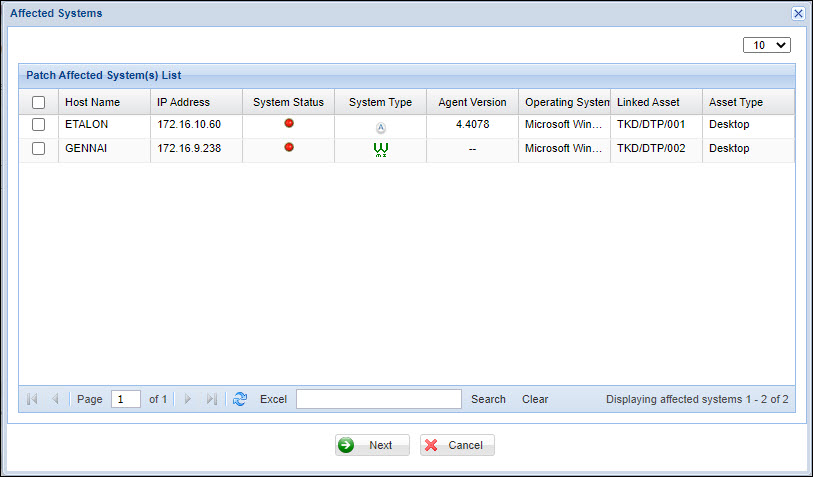
Task: Sort by Host Name column header
Action: 93,102
